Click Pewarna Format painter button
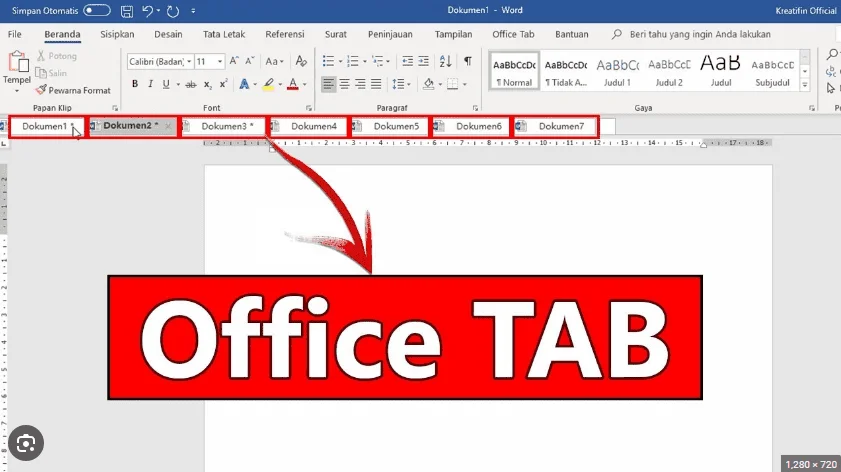Screen dimensions: 841x472 [x=73, y=90]
